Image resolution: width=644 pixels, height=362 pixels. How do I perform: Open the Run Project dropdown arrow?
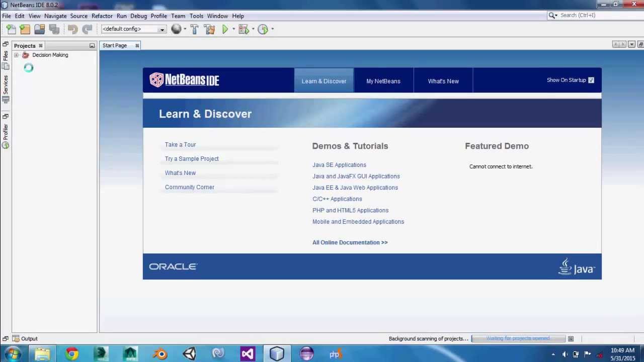pyautogui.click(x=233, y=29)
